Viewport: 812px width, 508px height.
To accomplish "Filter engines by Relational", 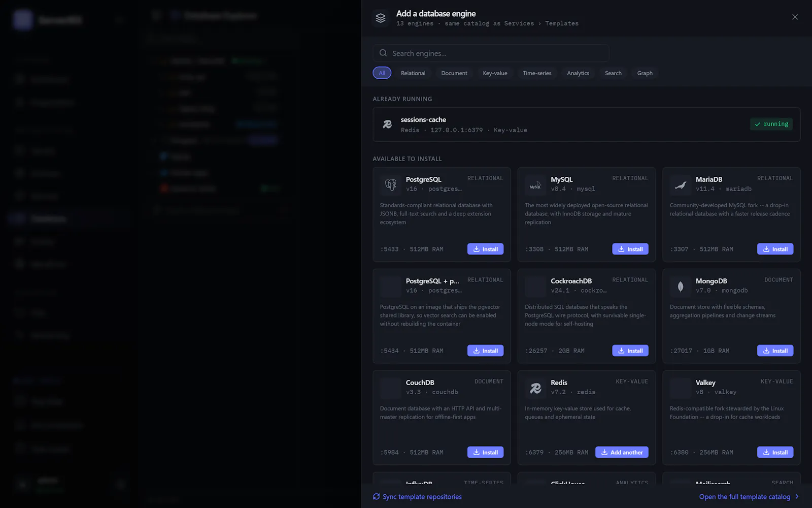I will coord(413,73).
